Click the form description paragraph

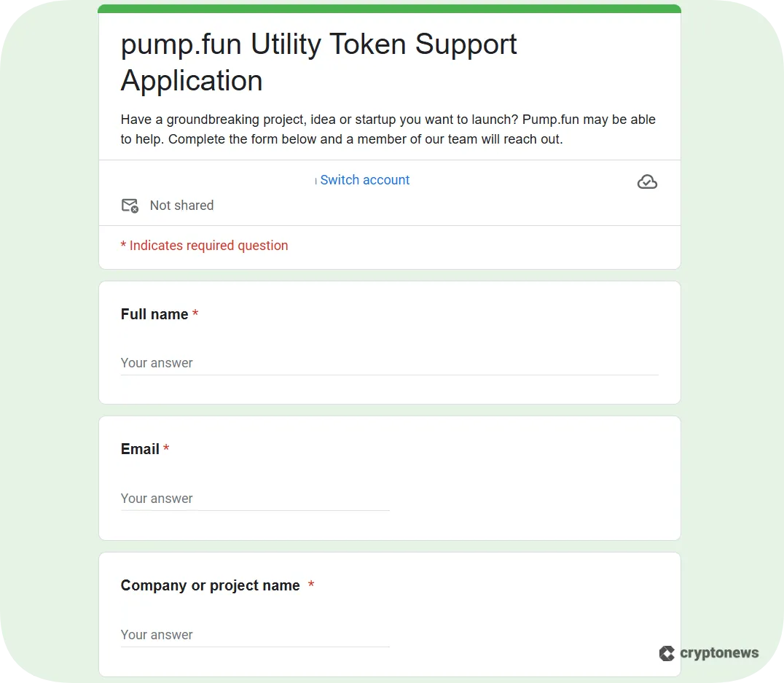point(388,129)
